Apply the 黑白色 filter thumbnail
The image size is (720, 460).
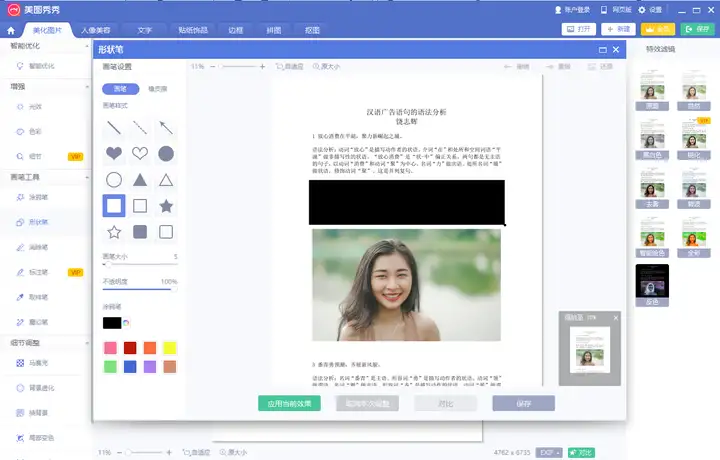(x=652, y=139)
